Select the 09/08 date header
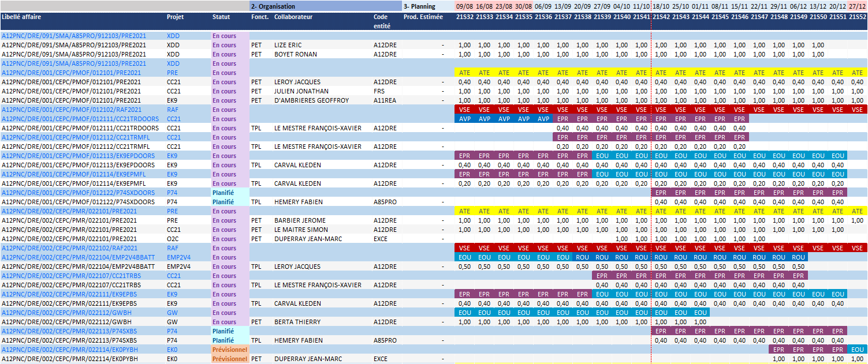 pyautogui.click(x=465, y=6)
